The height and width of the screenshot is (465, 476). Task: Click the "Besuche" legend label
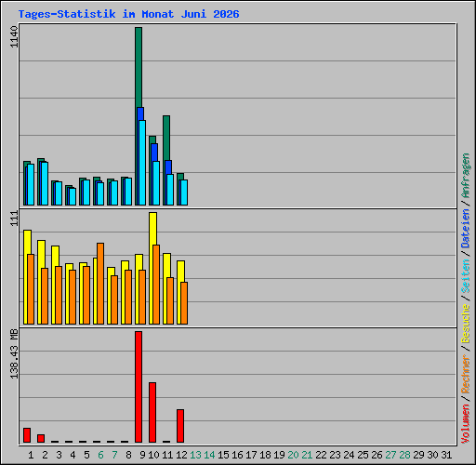click(466, 323)
